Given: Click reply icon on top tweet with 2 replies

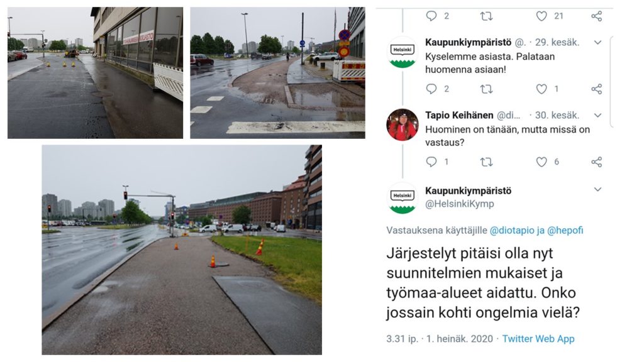Looking at the screenshot, I should 431,16.
